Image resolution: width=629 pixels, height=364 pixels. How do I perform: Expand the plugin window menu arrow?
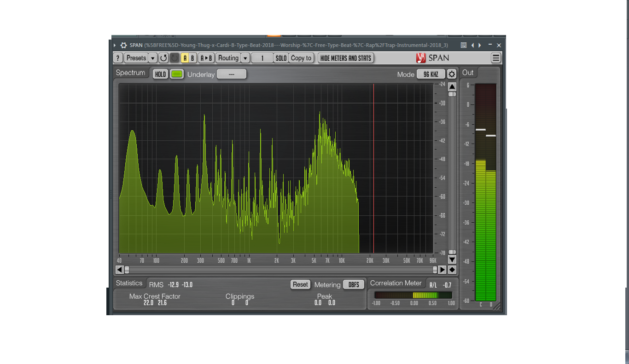point(115,45)
